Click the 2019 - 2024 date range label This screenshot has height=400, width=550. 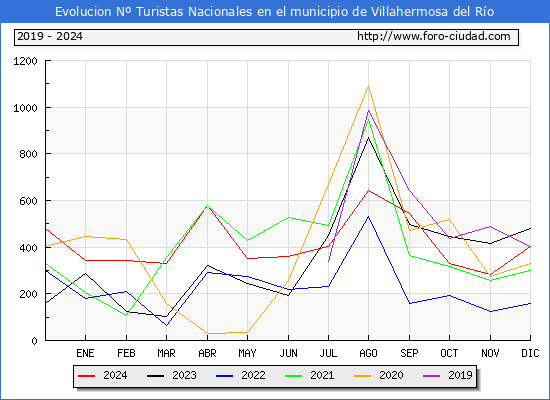(x=50, y=36)
